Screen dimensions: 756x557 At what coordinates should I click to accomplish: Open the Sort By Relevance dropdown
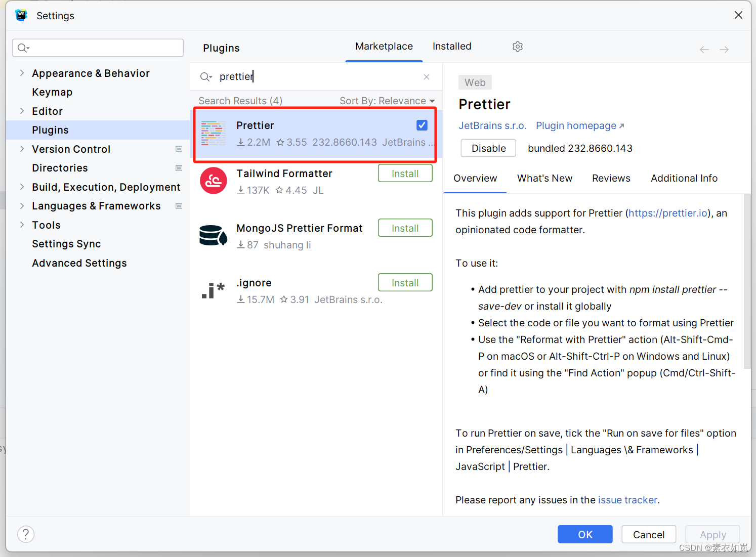click(387, 101)
